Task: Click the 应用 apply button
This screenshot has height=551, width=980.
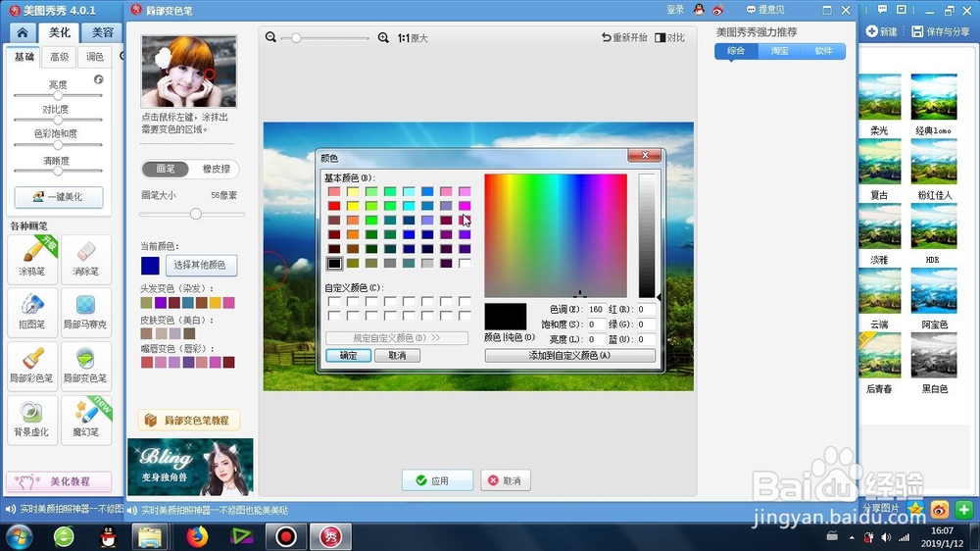Action: click(x=437, y=480)
